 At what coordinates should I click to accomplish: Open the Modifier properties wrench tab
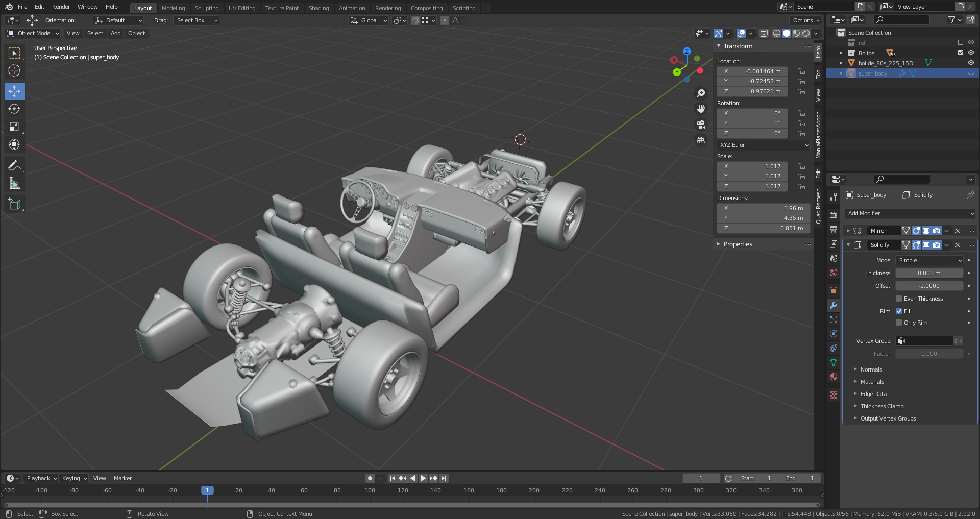click(834, 305)
